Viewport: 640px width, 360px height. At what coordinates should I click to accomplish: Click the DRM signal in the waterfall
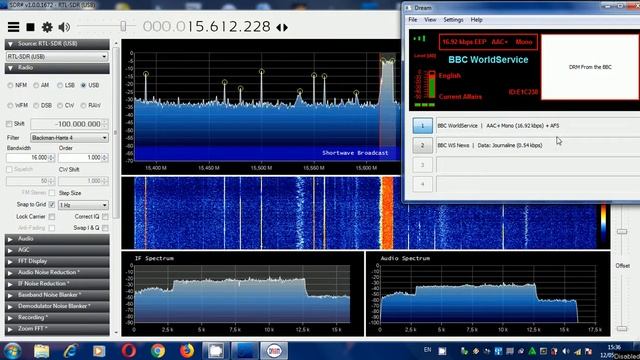[387, 213]
